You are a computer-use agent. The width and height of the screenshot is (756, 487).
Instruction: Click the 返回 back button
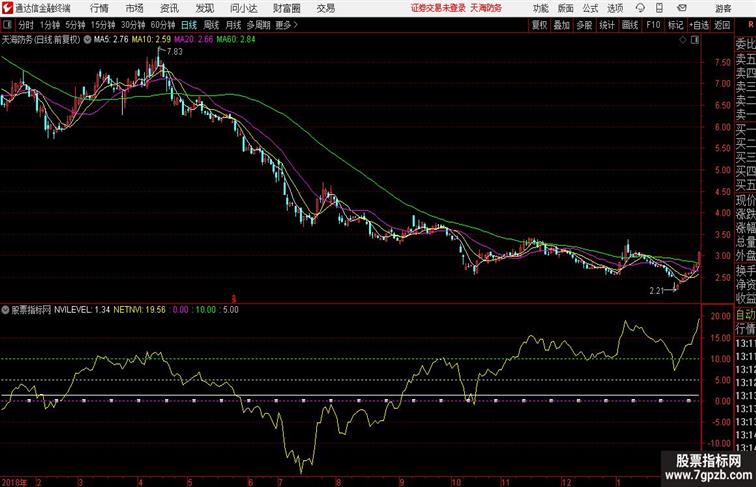(722, 25)
